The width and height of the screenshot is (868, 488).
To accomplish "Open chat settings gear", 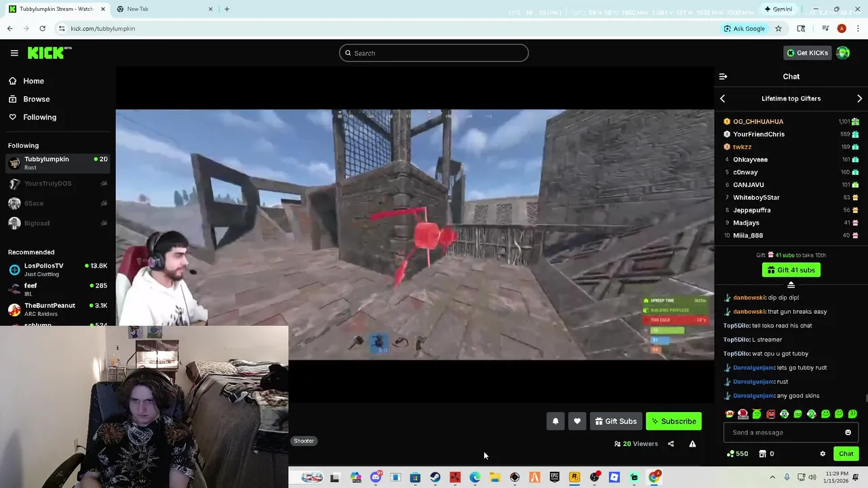I will click(x=823, y=454).
